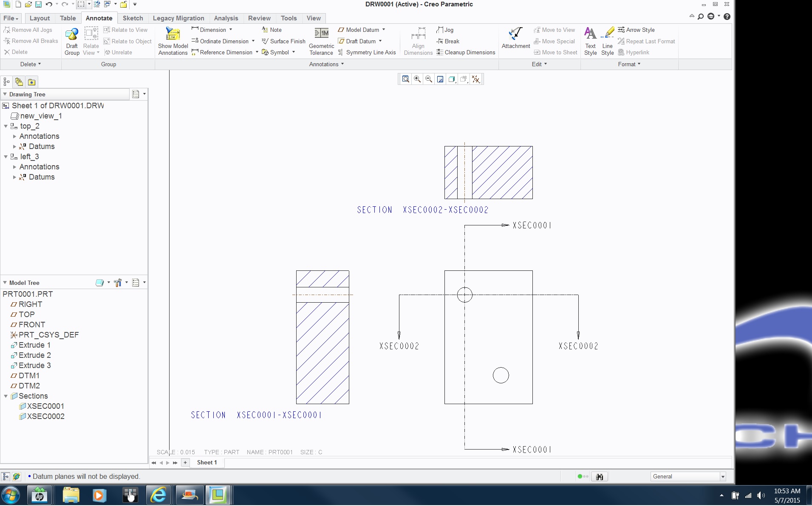
Task: Open Geometric Tolerance tool
Action: coord(322,33)
